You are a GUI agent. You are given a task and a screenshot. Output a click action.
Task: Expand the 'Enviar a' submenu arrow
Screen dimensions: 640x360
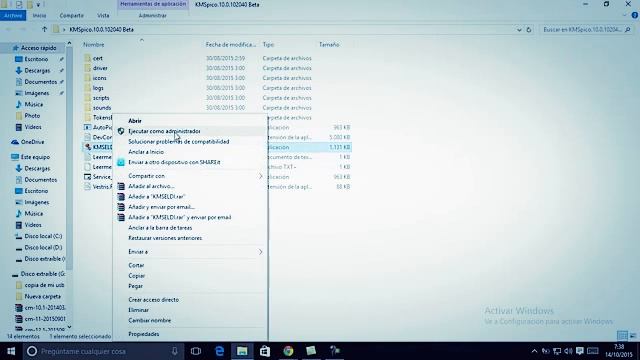click(260, 252)
